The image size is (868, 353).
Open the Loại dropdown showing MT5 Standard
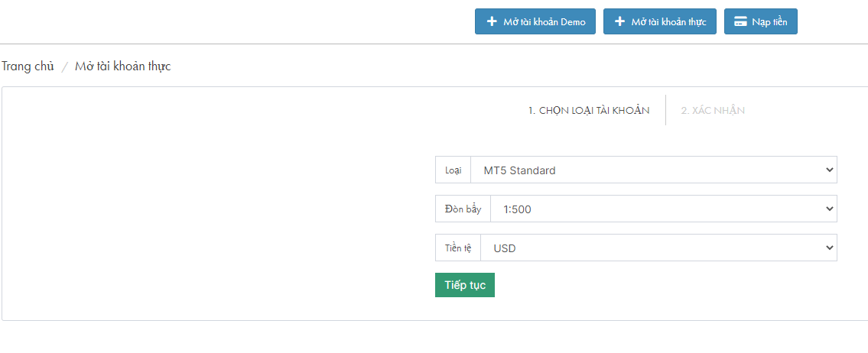tap(653, 170)
